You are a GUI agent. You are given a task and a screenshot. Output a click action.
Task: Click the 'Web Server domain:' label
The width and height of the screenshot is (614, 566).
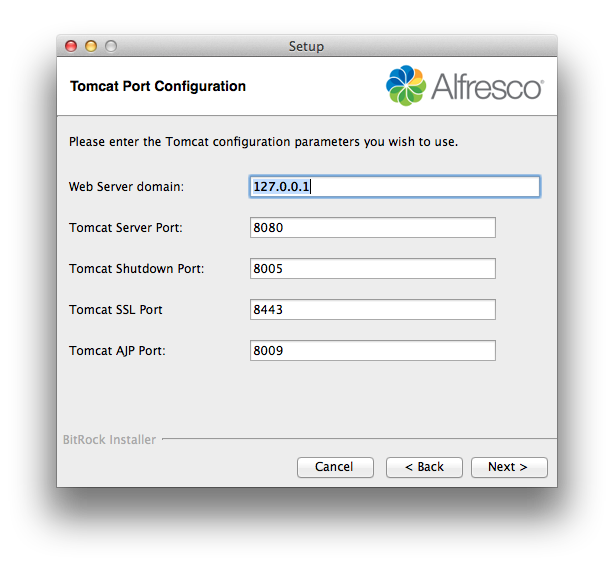coord(126,187)
